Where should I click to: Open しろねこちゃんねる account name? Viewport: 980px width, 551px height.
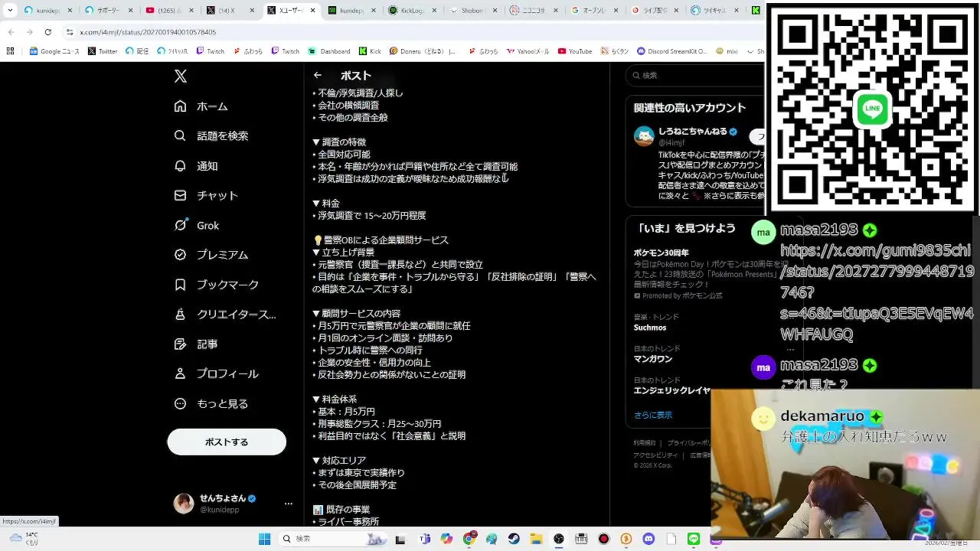693,132
